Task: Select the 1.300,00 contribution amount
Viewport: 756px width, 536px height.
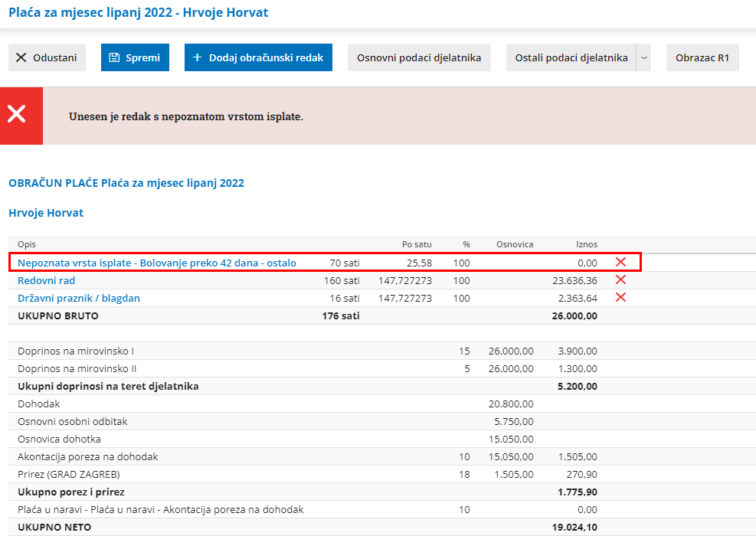Action: [578, 369]
